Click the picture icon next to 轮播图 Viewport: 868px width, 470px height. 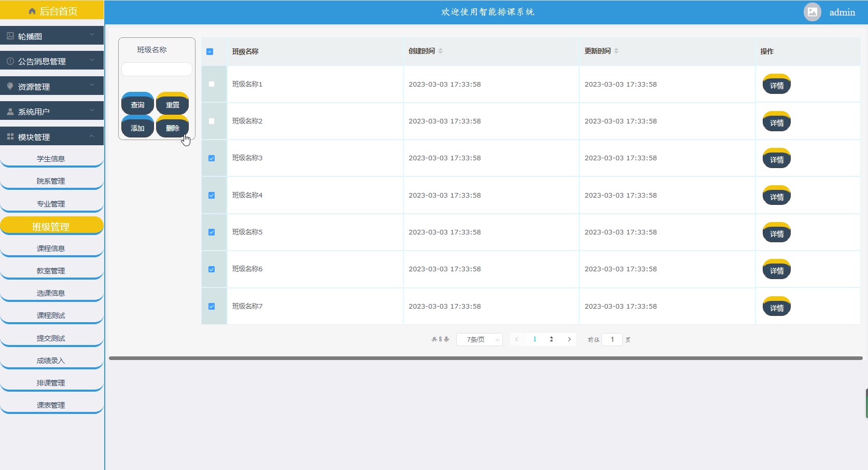coord(10,36)
